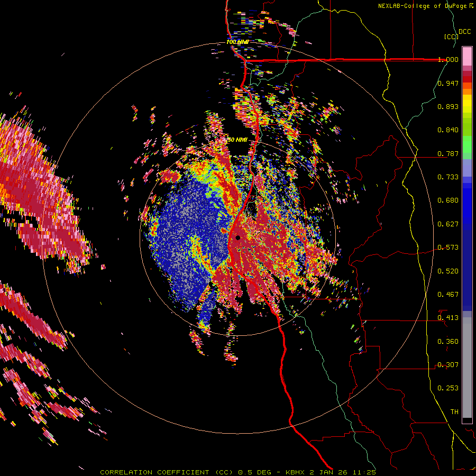This screenshot has width=476, height=476.
Task: Click the DCC label above the color bar
Action: point(465,32)
